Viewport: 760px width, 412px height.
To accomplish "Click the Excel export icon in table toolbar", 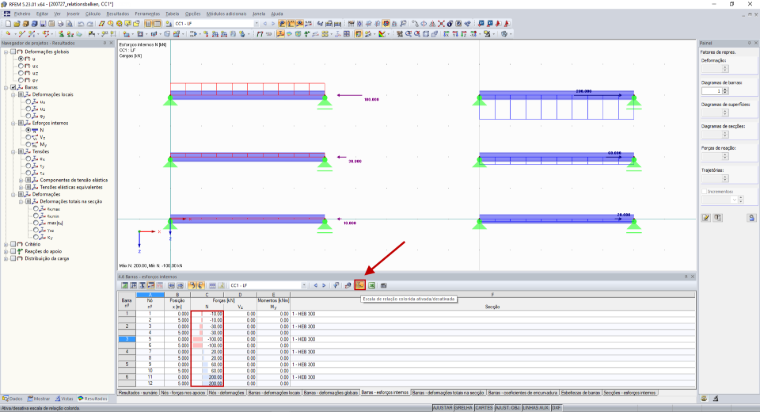I will click(x=371, y=285).
